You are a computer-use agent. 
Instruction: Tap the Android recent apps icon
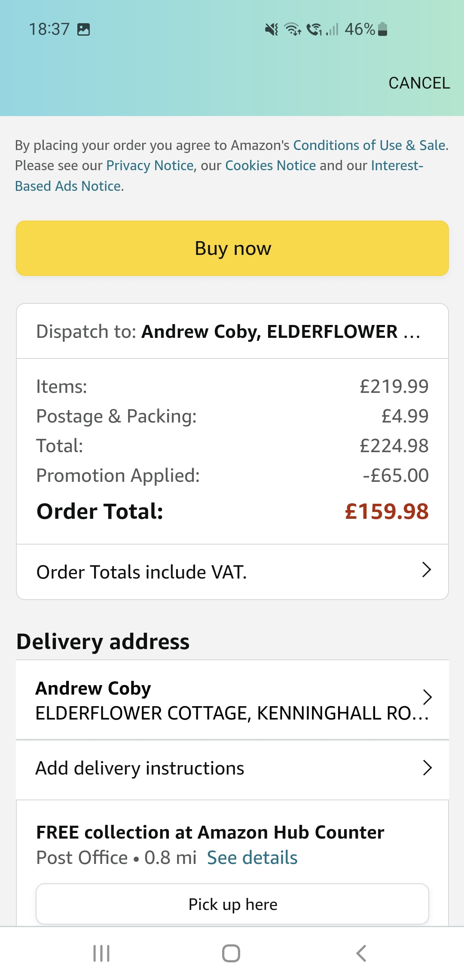click(101, 953)
